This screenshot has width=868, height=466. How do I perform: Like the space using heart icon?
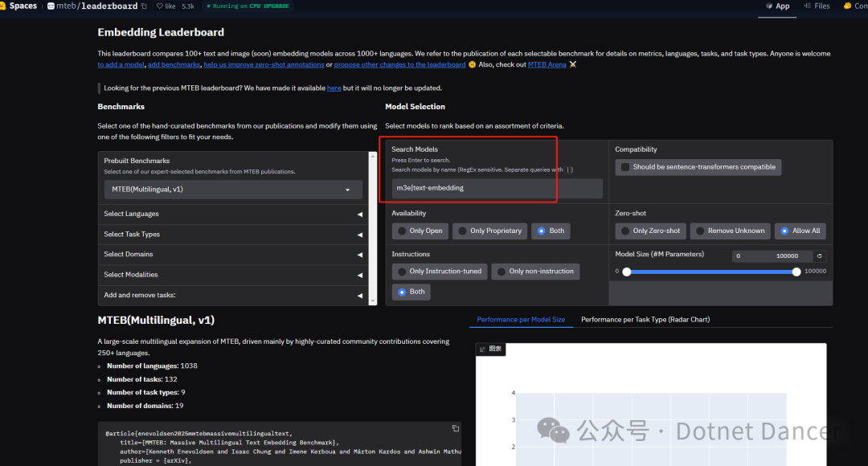point(160,6)
